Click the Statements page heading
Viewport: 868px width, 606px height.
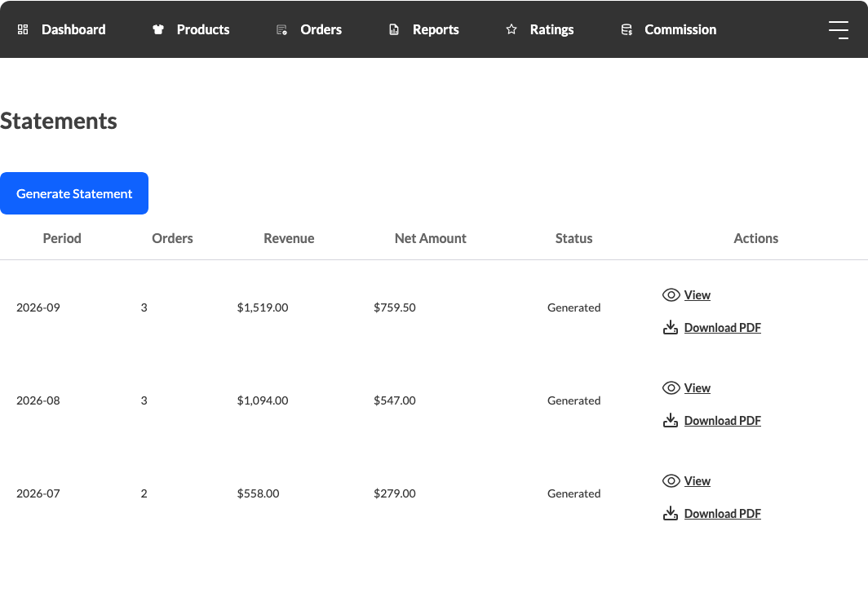pos(59,121)
